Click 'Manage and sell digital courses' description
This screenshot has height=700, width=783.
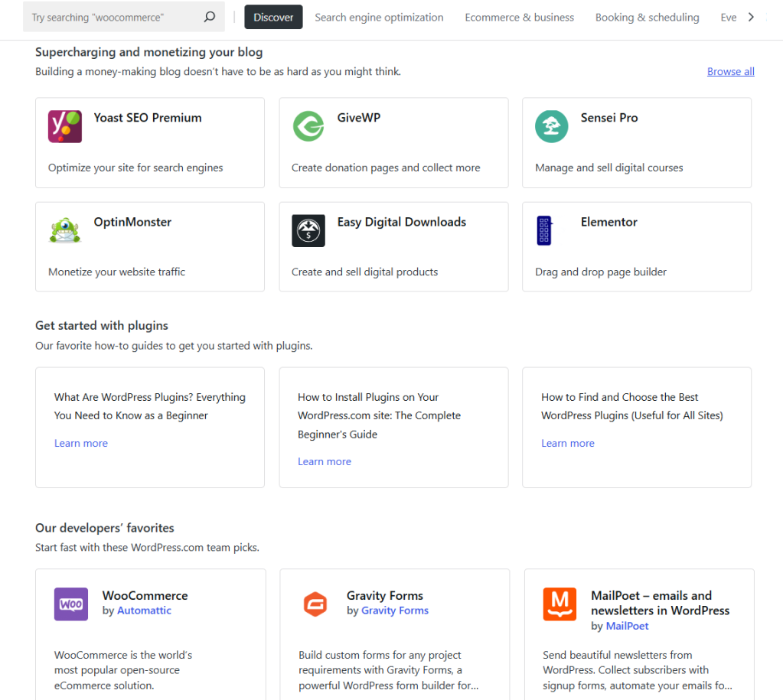click(608, 168)
